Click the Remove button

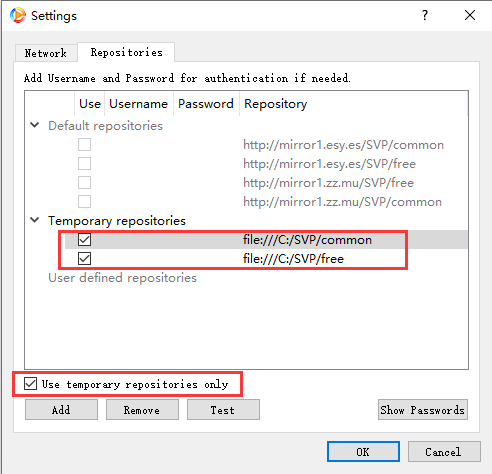pos(142,410)
